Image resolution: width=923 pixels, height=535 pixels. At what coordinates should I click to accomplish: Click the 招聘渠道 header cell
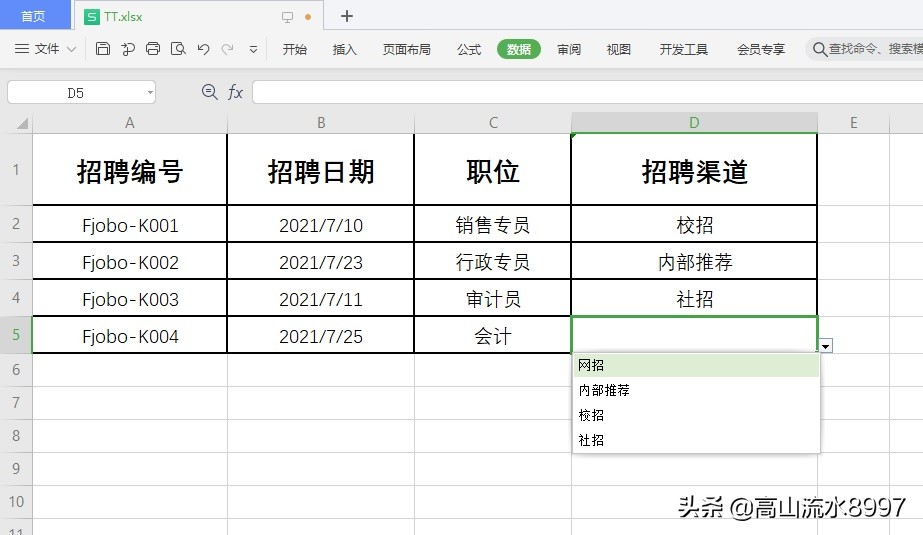click(x=694, y=170)
